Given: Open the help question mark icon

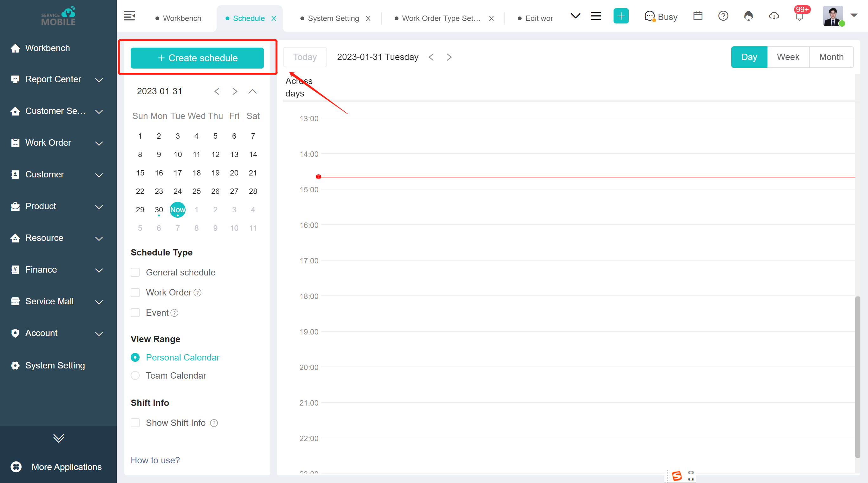Looking at the screenshot, I should [723, 16].
